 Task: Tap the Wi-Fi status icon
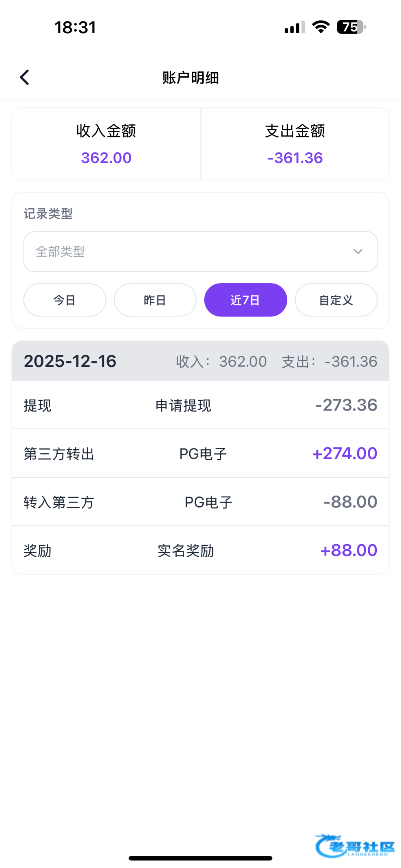click(x=321, y=27)
